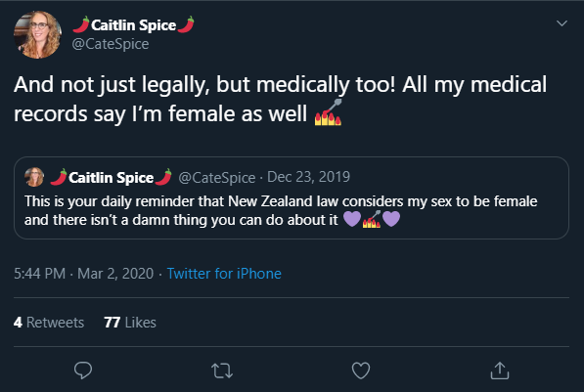
Task: Reply to the tweet using the speech bubble icon
Action: pos(83,370)
